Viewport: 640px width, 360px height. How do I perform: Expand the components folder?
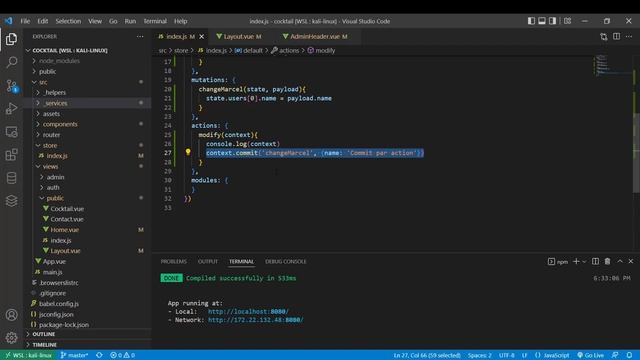[x=87, y=124]
